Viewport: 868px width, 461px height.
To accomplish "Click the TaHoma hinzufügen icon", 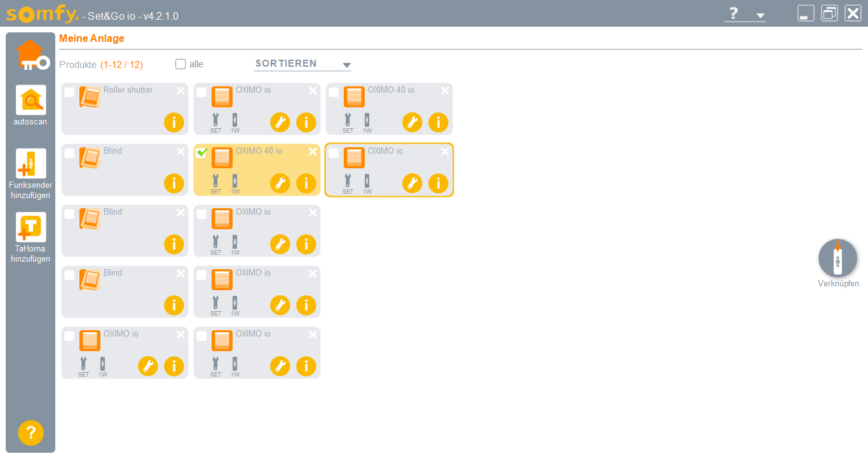I will 31,227.
